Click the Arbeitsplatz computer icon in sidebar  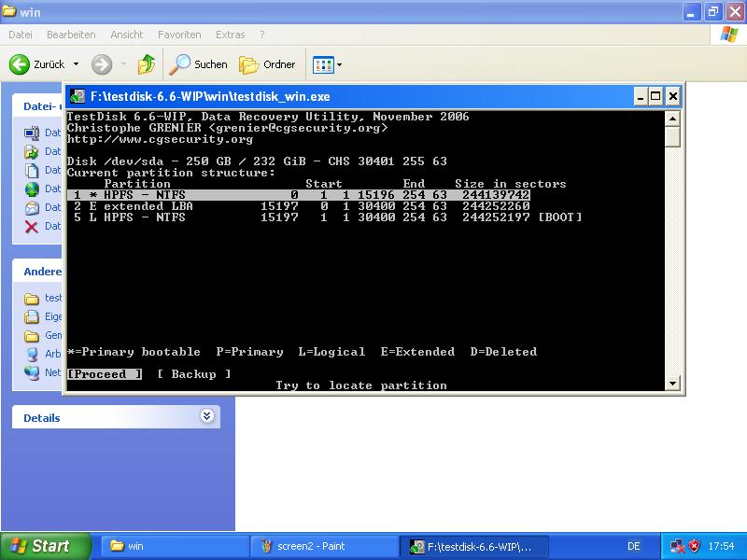point(32,355)
